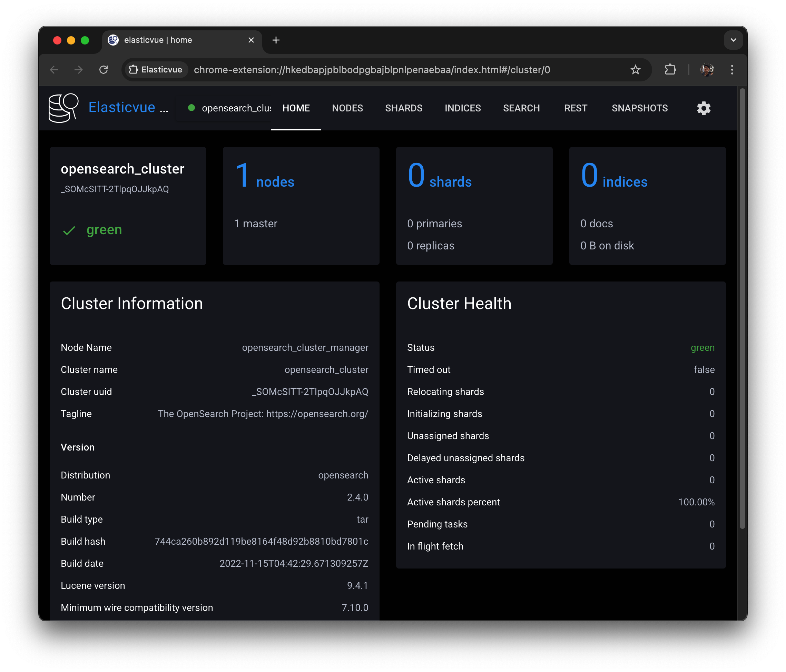Click the user profile avatar
This screenshot has width=786, height=672.
click(x=707, y=70)
